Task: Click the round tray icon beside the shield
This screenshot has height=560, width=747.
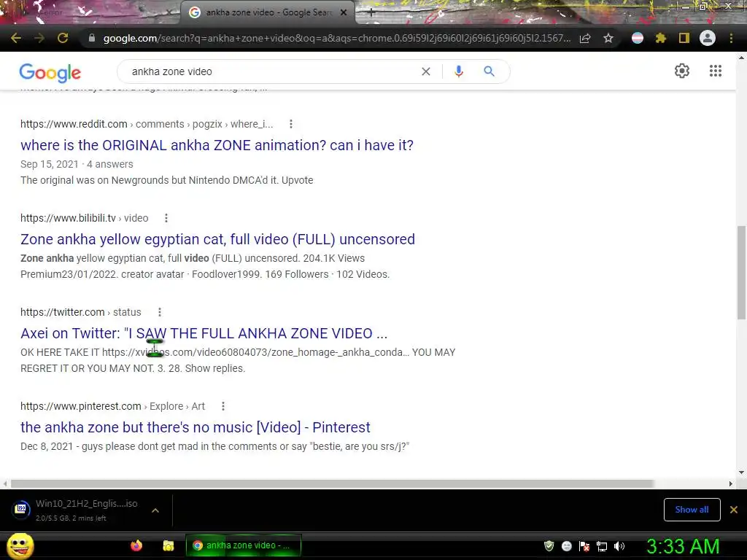Action: pyautogui.click(x=566, y=546)
